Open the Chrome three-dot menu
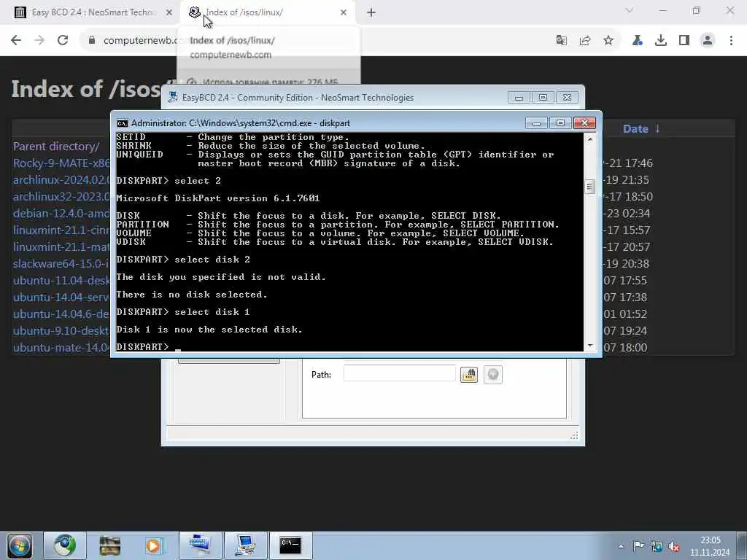Viewport: 747px width, 560px height. 731,41
